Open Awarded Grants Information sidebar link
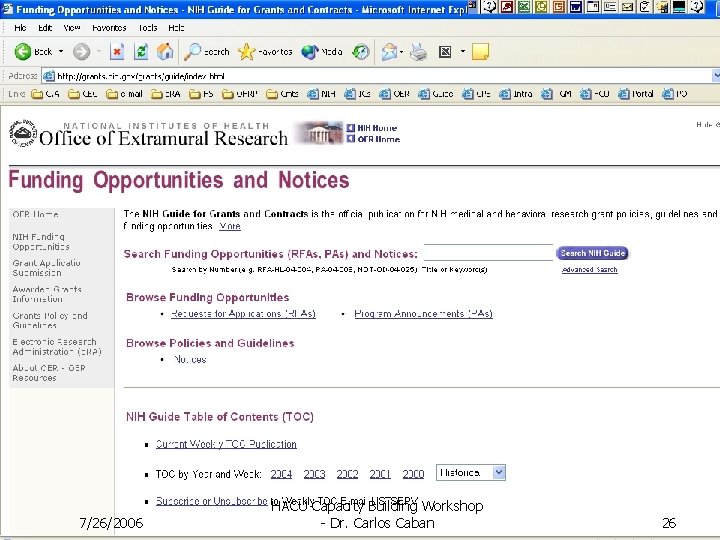Viewport: 720px width, 540px height. click(47, 294)
